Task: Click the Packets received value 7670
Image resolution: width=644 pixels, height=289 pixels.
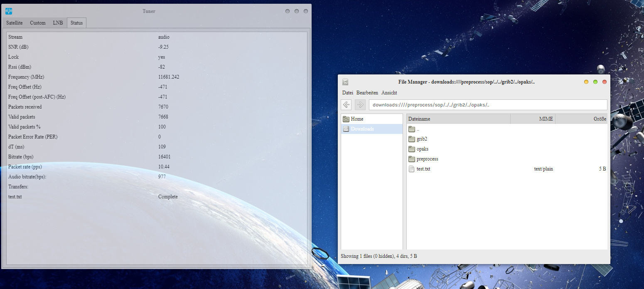Action: [x=163, y=107]
